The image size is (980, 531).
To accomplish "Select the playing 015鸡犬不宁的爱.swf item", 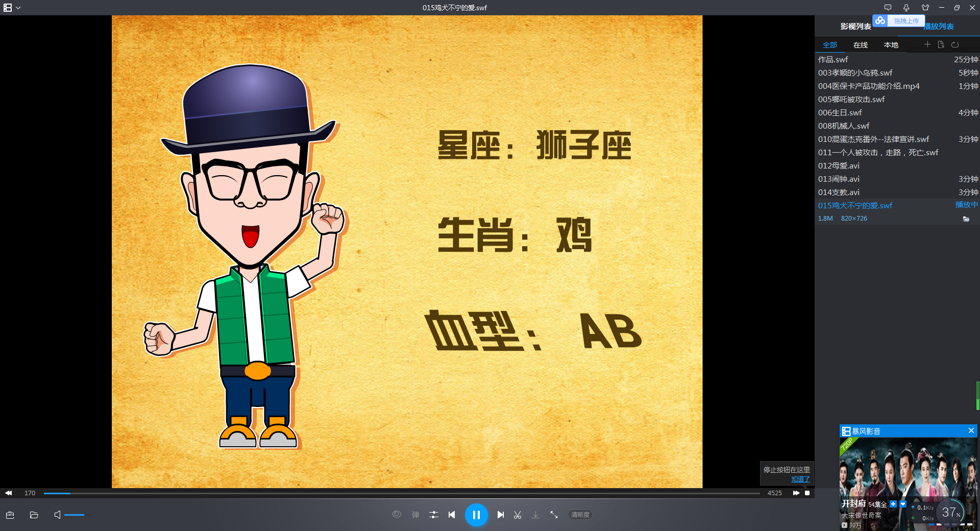I will pos(897,205).
